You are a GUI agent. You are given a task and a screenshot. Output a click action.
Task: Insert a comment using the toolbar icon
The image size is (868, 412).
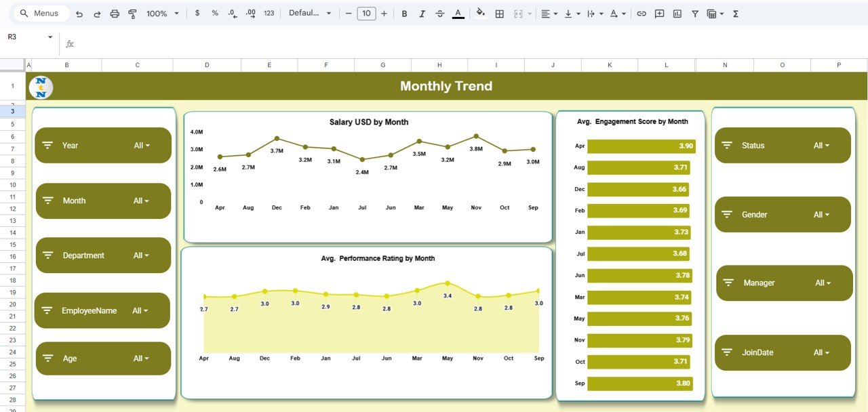pyautogui.click(x=658, y=13)
